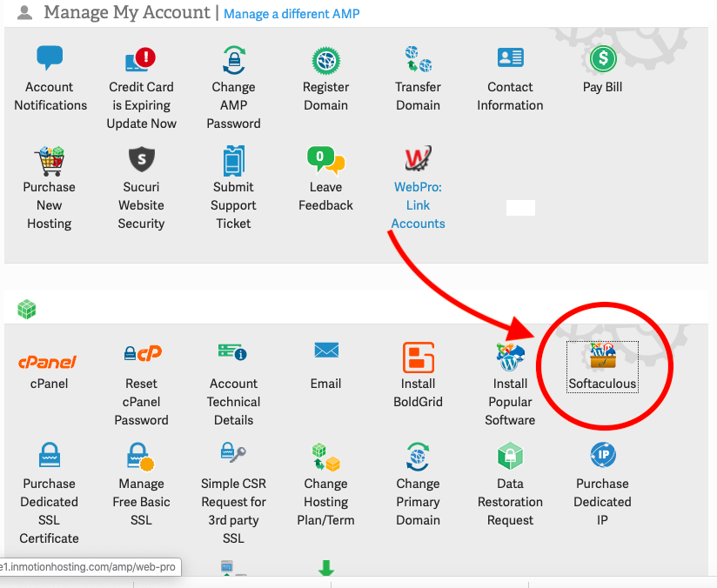This screenshot has height=588, width=717.
Task: Open the Account Technical Details label
Action: coord(234,402)
